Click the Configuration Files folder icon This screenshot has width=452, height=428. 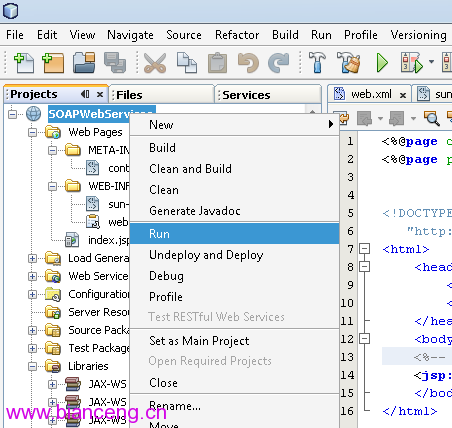[53, 294]
